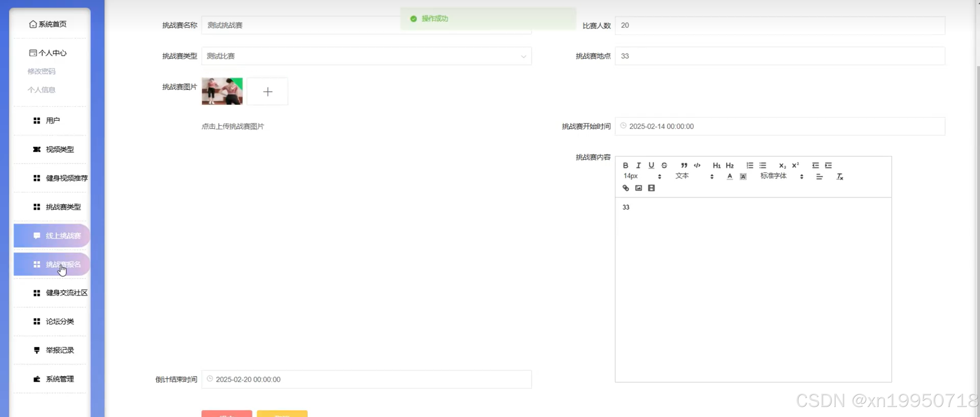Image resolution: width=980 pixels, height=417 pixels.
Task: Open the 挑战赛开始时间 date picker
Action: pyautogui.click(x=780, y=126)
